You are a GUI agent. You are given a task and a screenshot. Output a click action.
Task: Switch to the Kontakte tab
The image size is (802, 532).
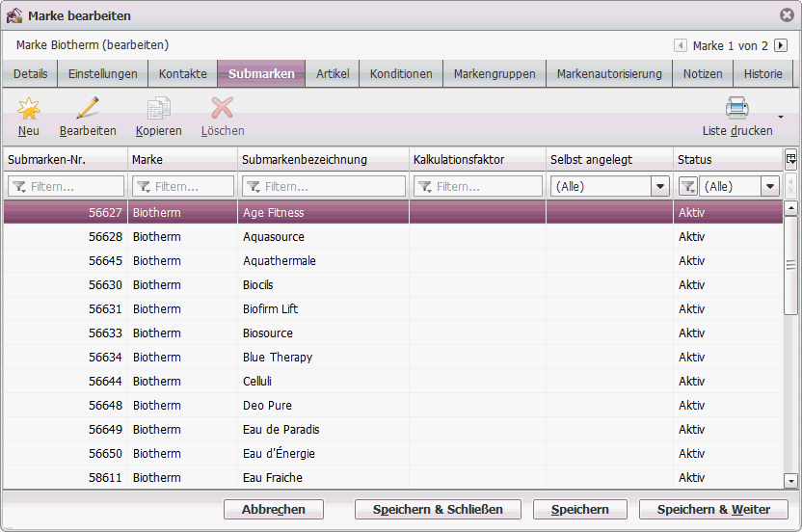[x=182, y=74]
